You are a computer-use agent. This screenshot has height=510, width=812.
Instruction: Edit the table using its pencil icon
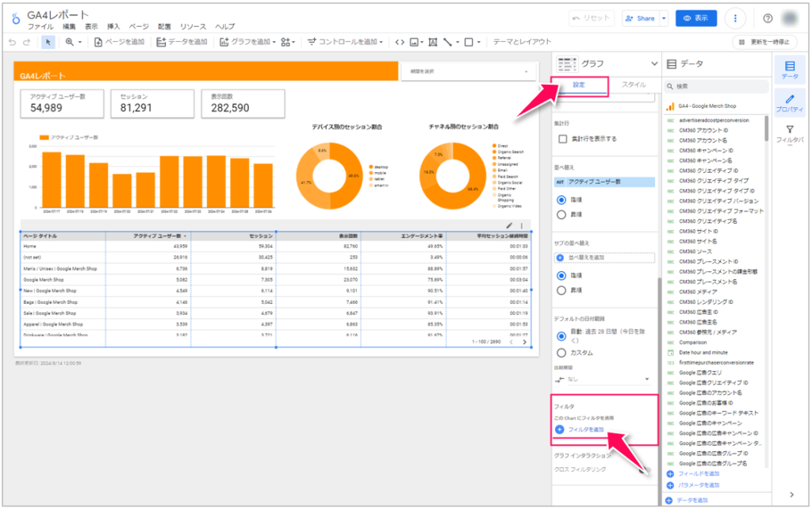tap(509, 226)
